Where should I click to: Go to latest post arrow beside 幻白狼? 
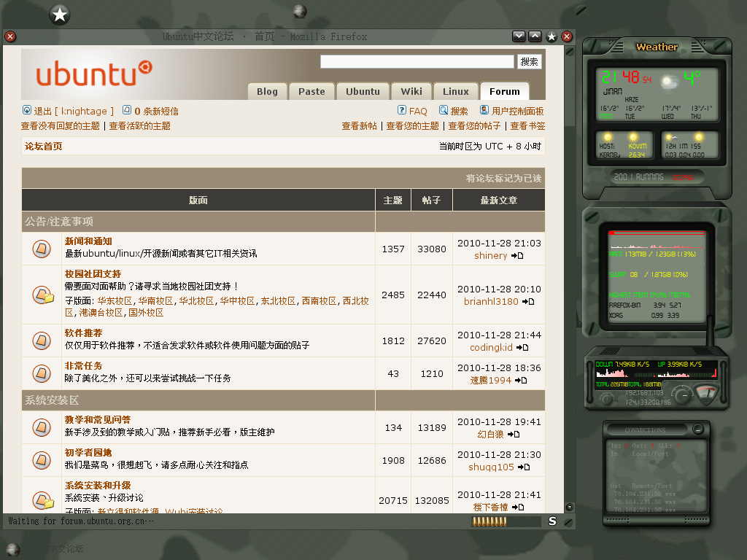point(514,435)
